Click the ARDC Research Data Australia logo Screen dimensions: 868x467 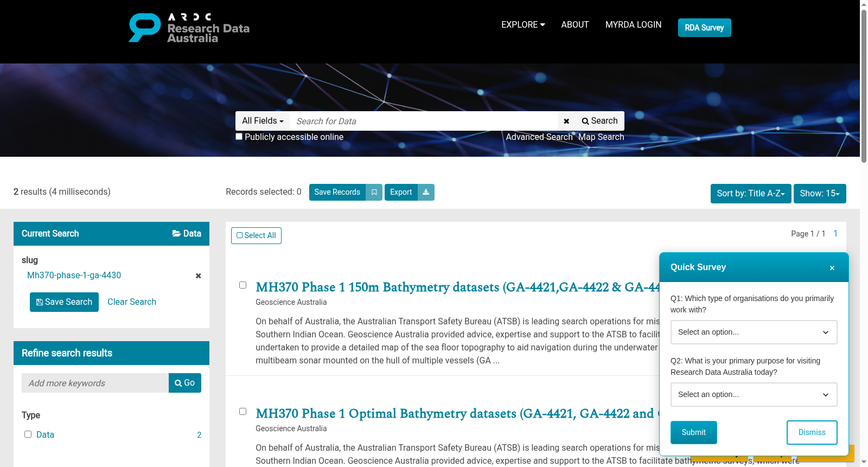point(189,28)
